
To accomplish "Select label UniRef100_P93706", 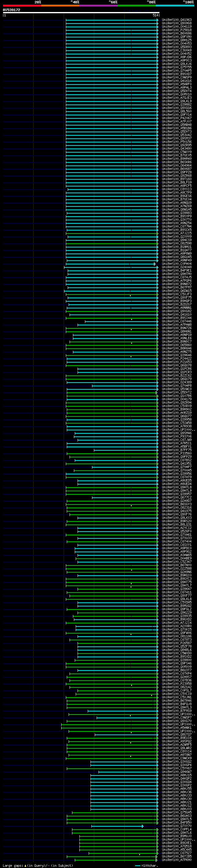I will 176,437.
